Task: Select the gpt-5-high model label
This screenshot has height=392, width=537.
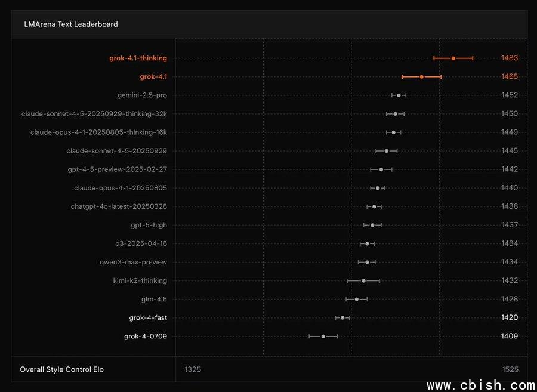Action: [x=149, y=225]
